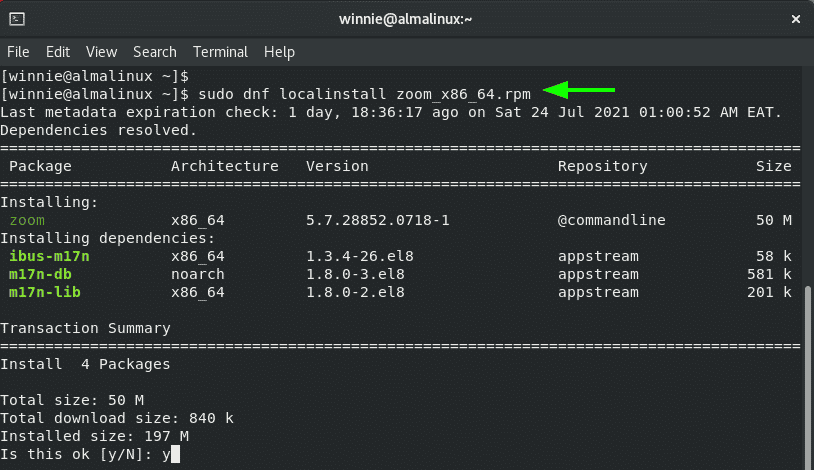814x470 pixels.
Task: Click the green arrow annotation
Action: click(579, 90)
